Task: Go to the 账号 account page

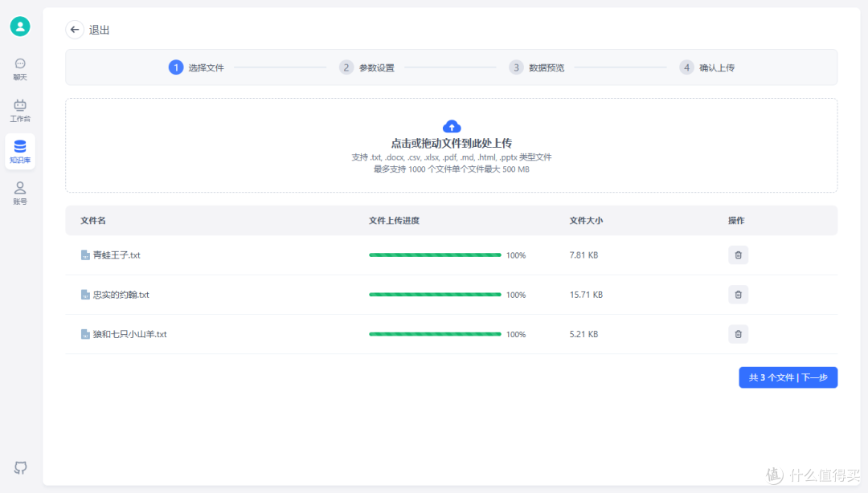Action: [x=20, y=193]
